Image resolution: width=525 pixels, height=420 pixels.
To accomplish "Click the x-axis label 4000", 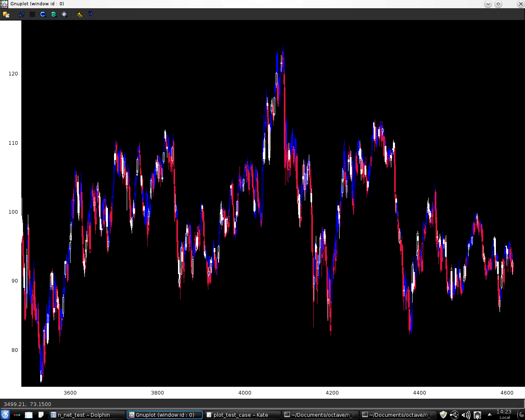I will click(x=245, y=393).
